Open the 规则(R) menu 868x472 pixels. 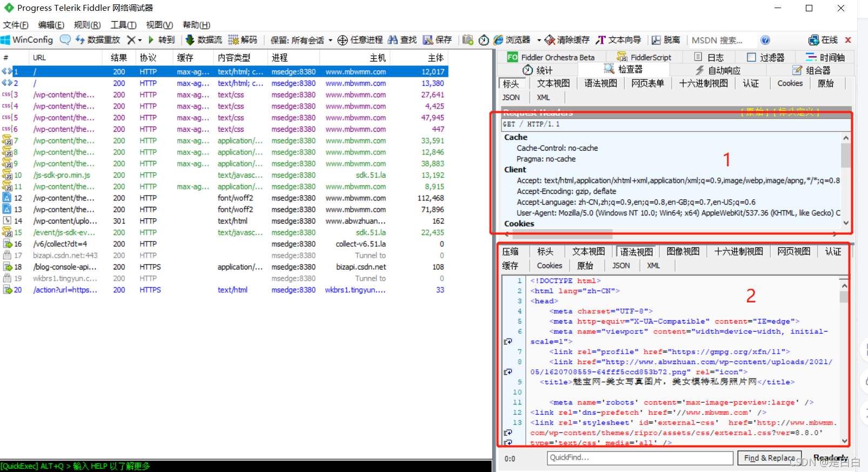87,25
